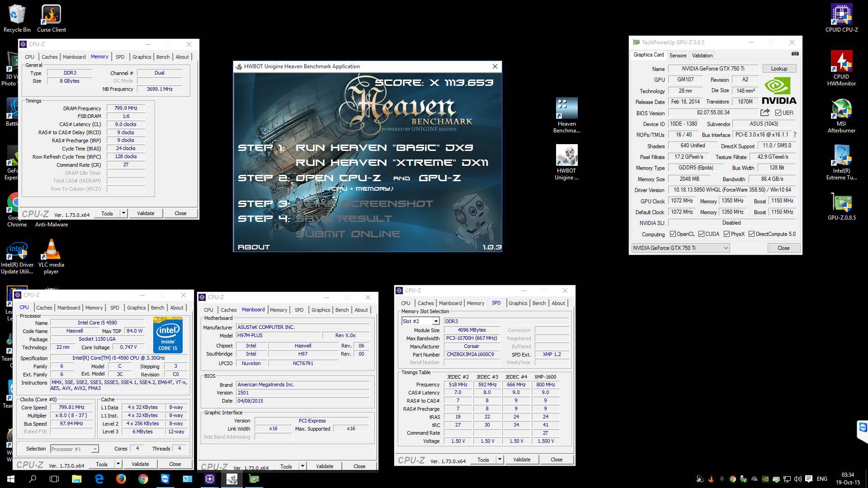
Task: Open Bench tab in CPU-Z Mainboard window
Action: coord(342,310)
